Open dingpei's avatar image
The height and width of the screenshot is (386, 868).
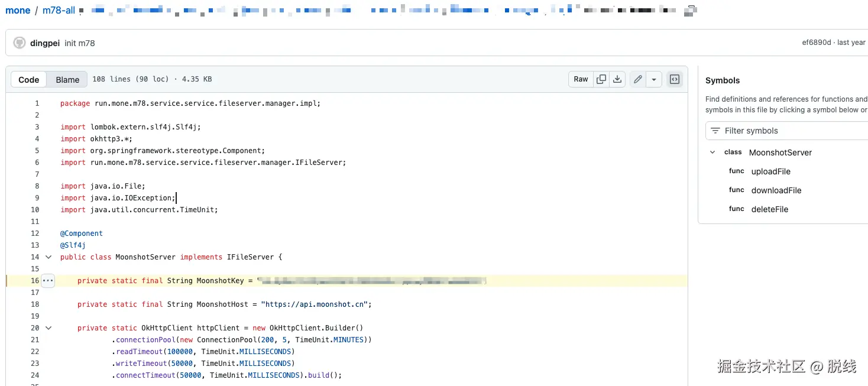pyautogui.click(x=20, y=43)
